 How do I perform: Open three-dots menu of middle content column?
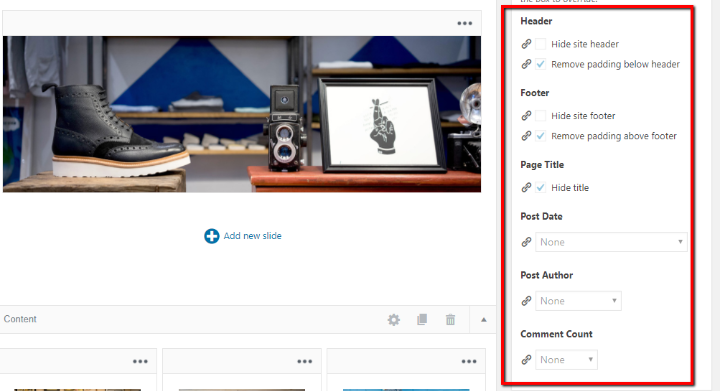point(304,362)
